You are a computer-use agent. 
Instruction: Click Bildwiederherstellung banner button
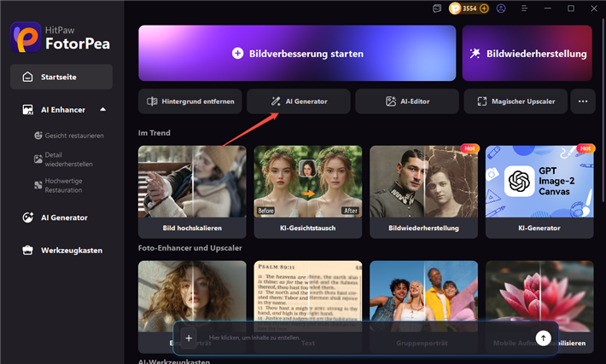pyautogui.click(x=527, y=53)
